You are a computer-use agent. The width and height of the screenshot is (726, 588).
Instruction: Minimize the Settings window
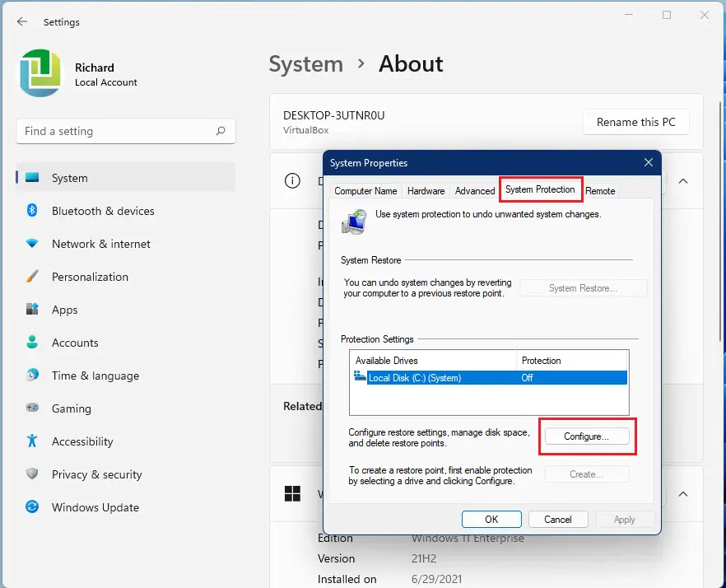coord(629,15)
